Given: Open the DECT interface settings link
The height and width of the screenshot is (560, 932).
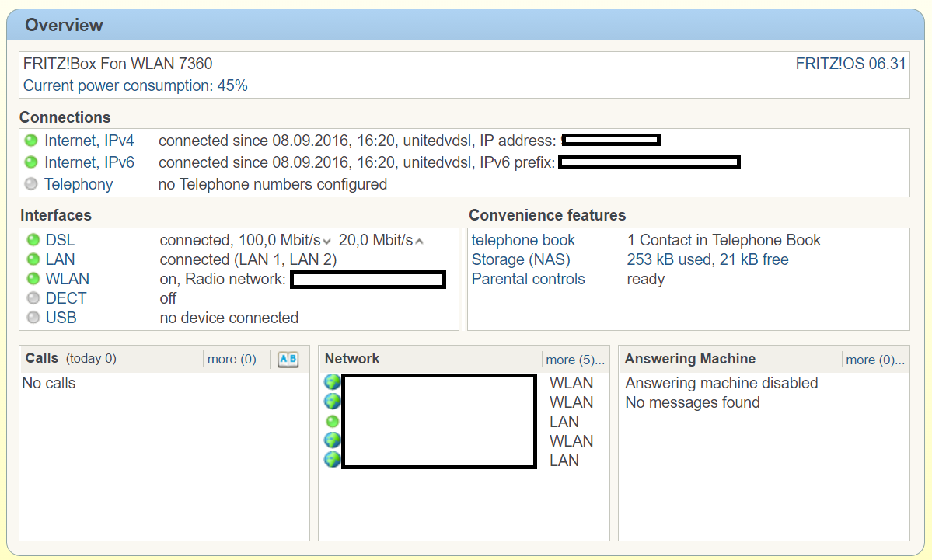Looking at the screenshot, I should [66, 298].
